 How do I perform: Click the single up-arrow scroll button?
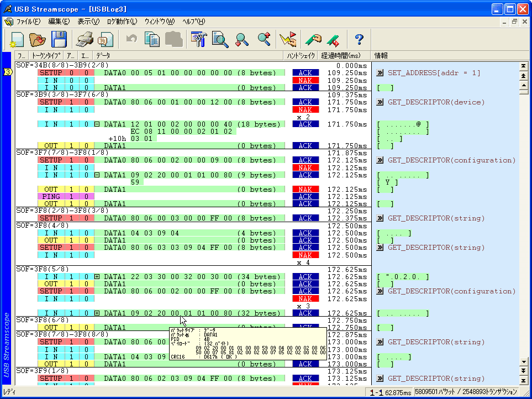click(x=524, y=86)
